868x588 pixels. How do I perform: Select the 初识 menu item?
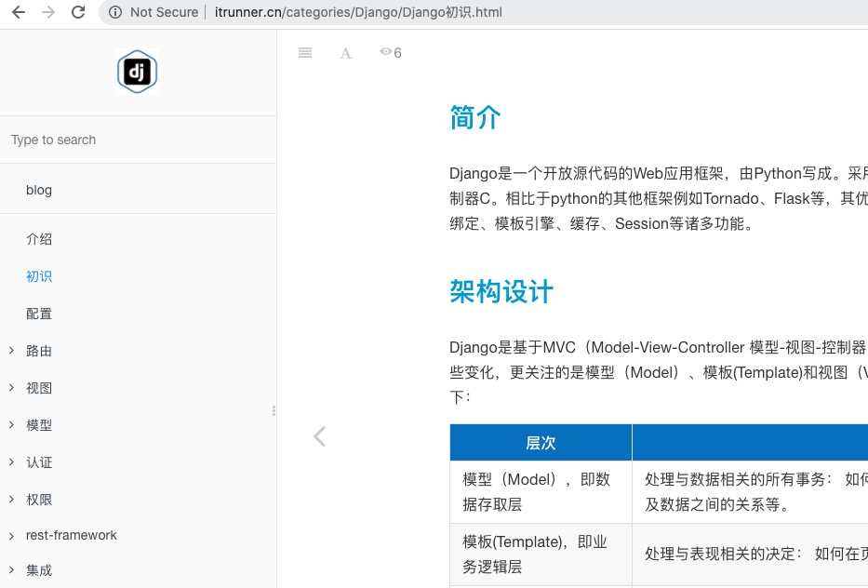[x=39, y=276]
